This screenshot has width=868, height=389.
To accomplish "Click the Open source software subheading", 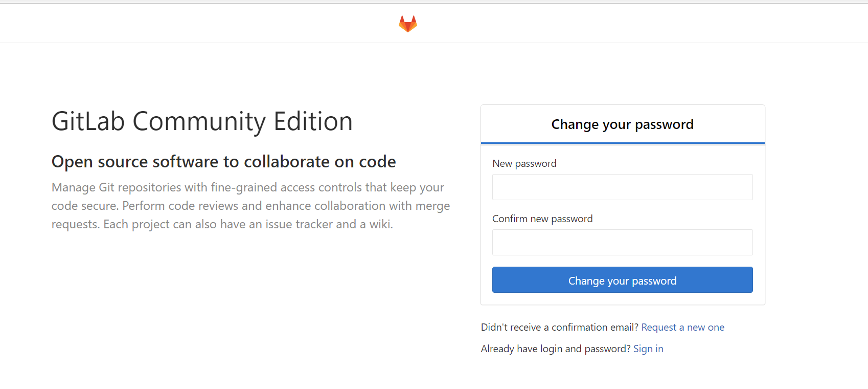I will [x=223, y=162].
